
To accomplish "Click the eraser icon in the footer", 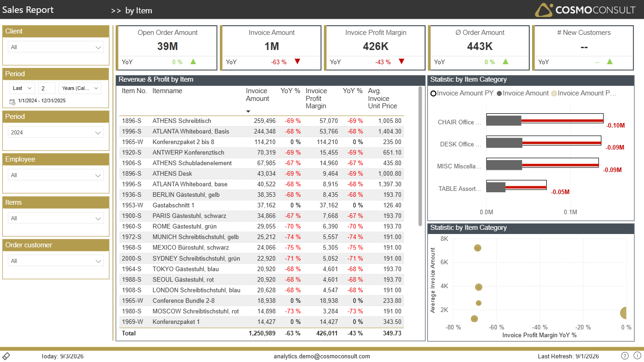I will click(x=6, y=356).
